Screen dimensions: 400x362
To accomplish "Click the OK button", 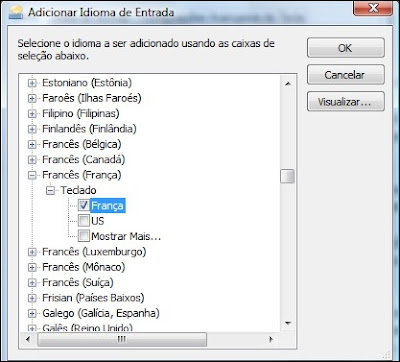I will [x=345, y=48].
